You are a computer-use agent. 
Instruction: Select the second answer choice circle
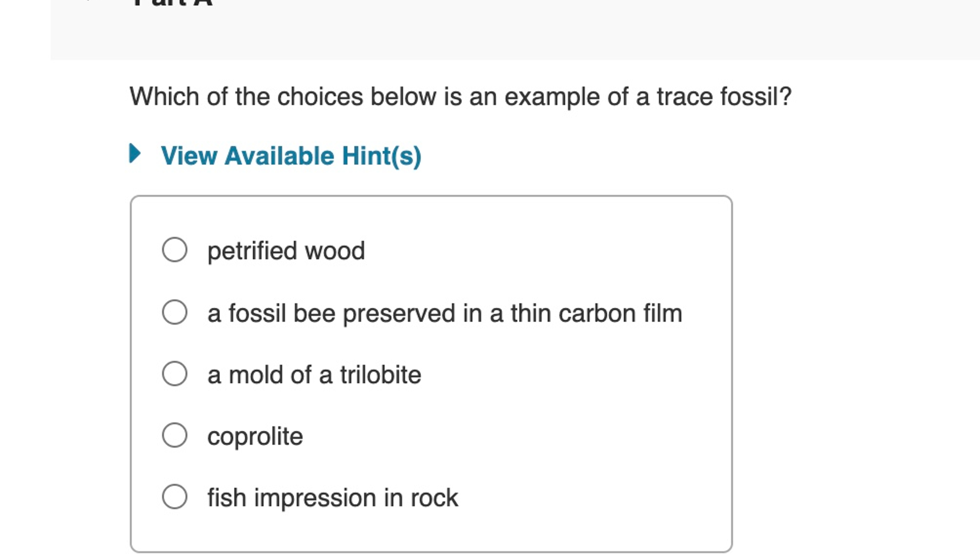(174, 313)
